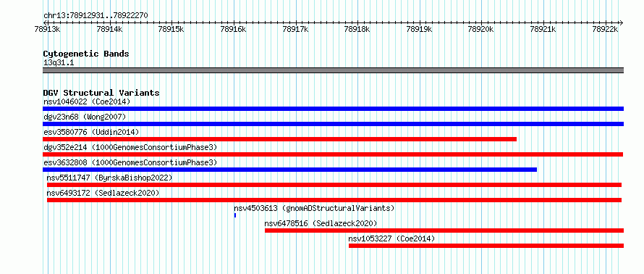Viewport: 644px width, 274px height.
Task: Open the nsv1046022 (Coe2014) label
Action: [87, 101]
